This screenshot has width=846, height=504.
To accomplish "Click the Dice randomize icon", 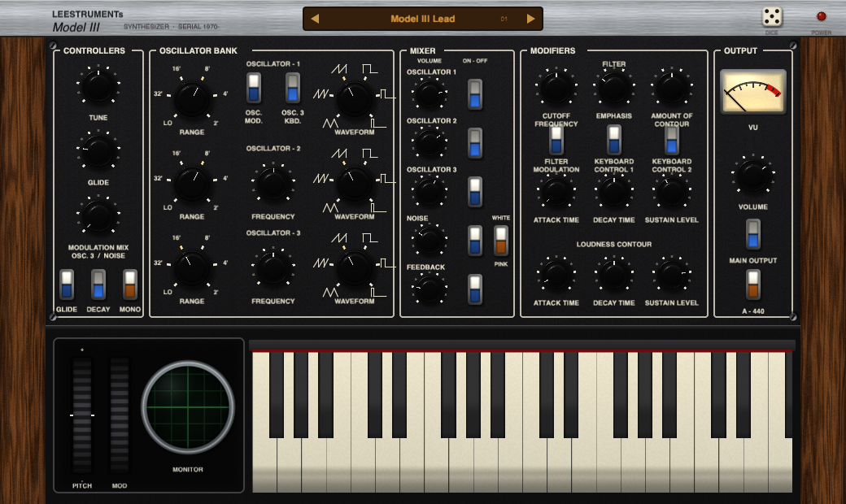I will 771,17.
